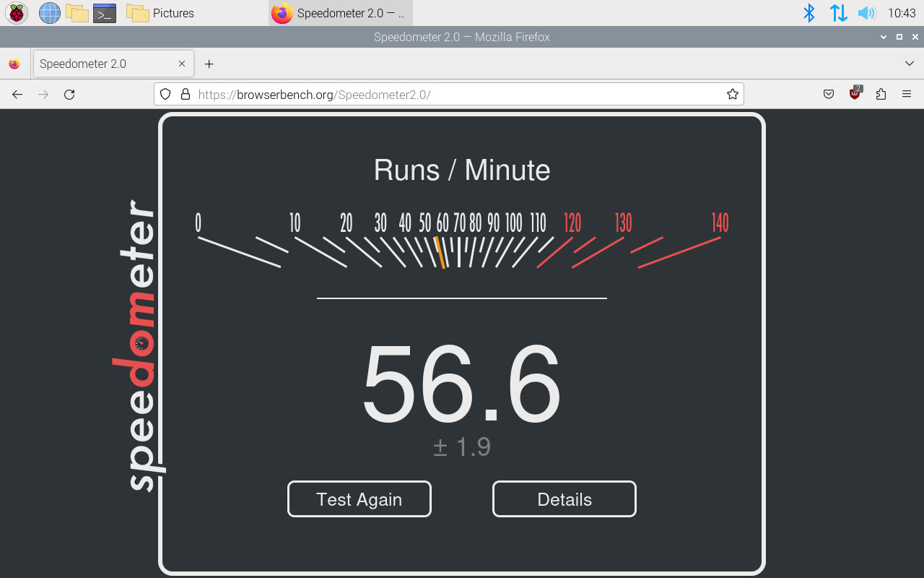Image resolution: width=924 pixels, height=578 pixels.
Task: Click the 56.6 score result
Action: coord(462,384)
